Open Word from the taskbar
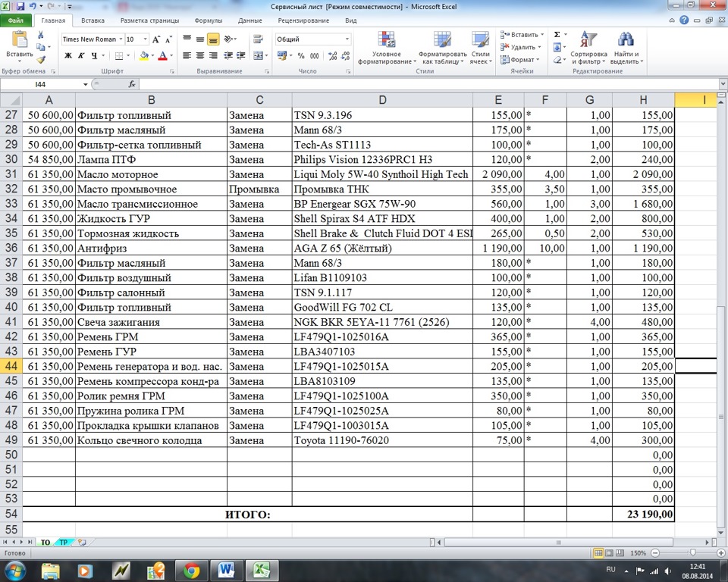The width and height of the screenshot is (728, 582). point(226,571)
